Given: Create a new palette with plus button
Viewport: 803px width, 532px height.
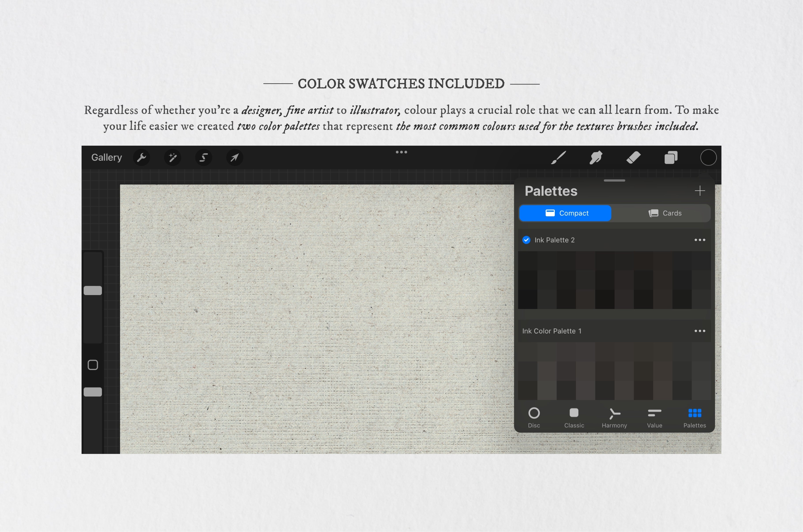Looking at the screenshot, I should point(700,191).
